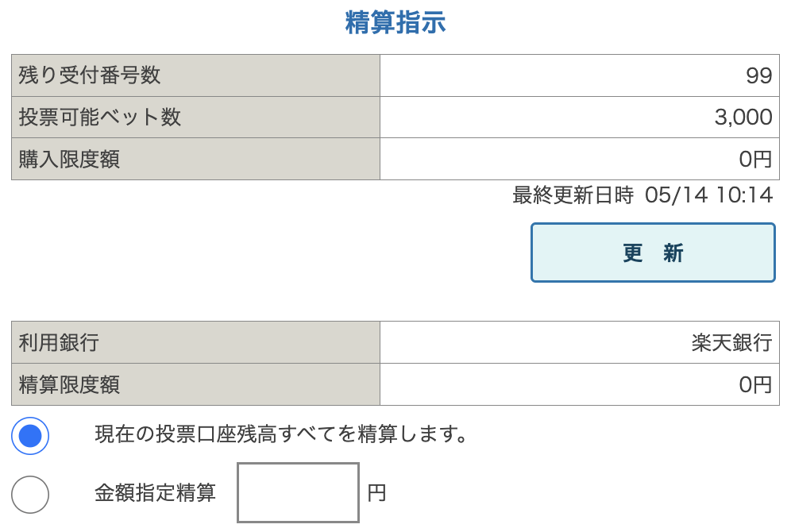Click the 0円 value for 精算限度額
Screen dimensions: 791x532
(754, 385)
